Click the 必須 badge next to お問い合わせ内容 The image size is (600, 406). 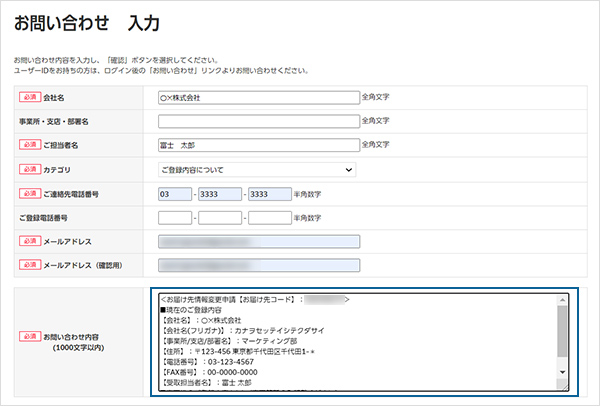click(28, 337)
